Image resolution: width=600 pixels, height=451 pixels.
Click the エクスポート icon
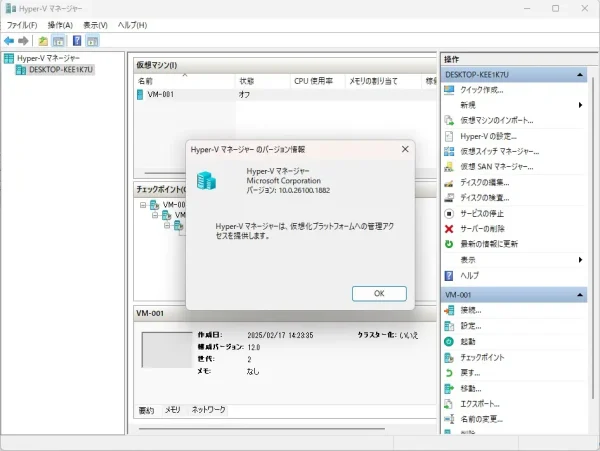pos(449,404)
